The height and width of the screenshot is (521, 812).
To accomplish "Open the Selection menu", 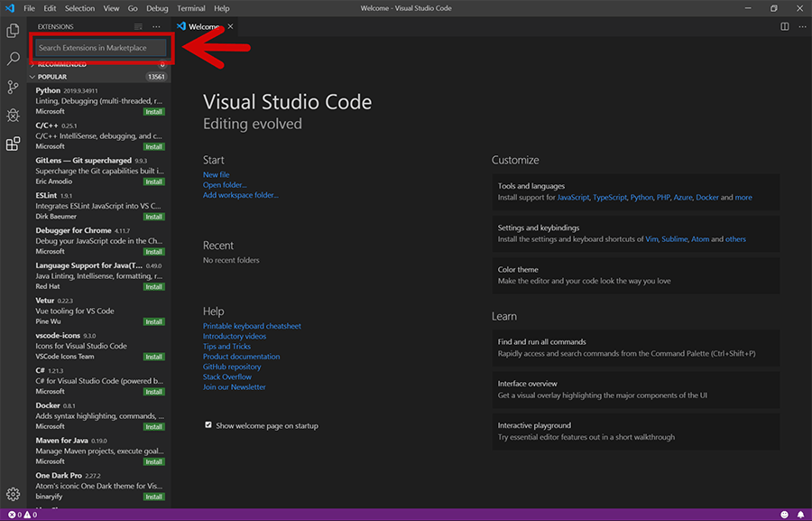I will (x=79, y=8).
